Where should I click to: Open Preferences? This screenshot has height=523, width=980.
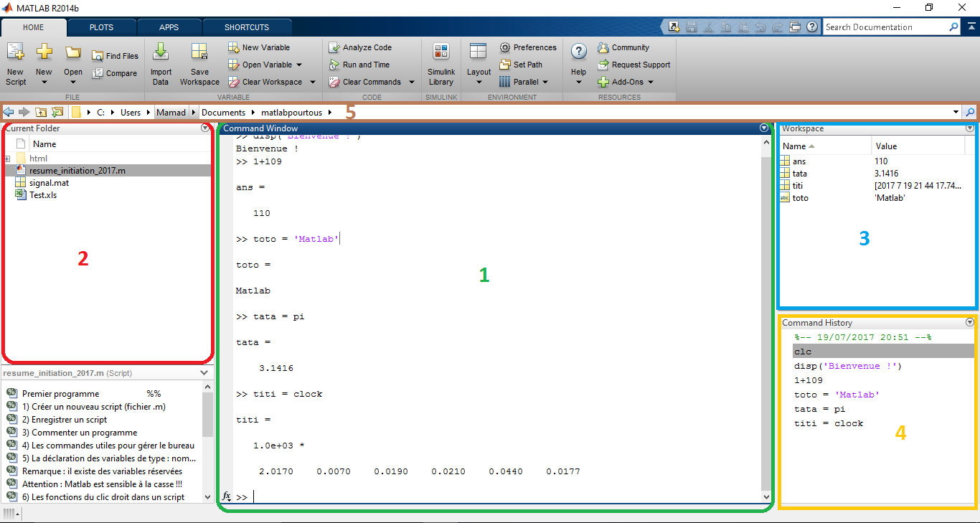tap(528, 47)
